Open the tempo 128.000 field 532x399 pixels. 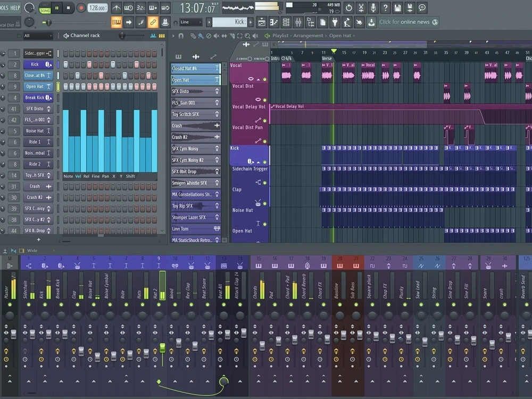point(98,7)
